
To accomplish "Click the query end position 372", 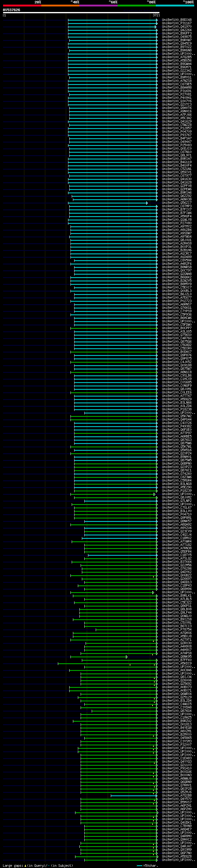I will tap(155, 15).
